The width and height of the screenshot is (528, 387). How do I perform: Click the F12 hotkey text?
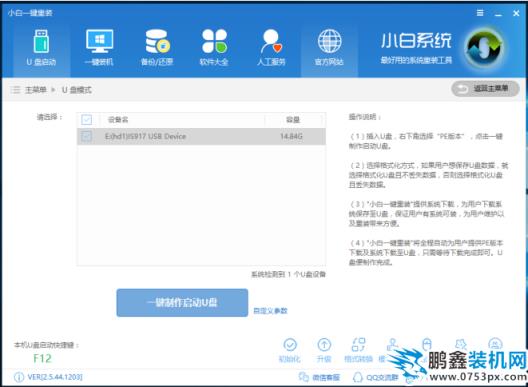(42, 358)
